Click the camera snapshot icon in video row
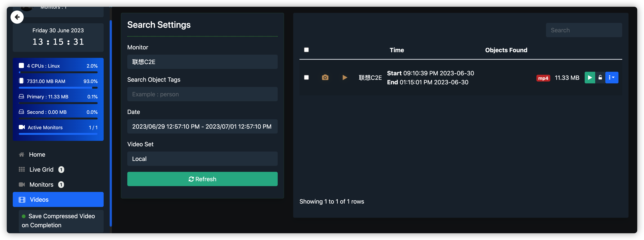Viewport: 644px width, 240px height. [x=325, y=78]
